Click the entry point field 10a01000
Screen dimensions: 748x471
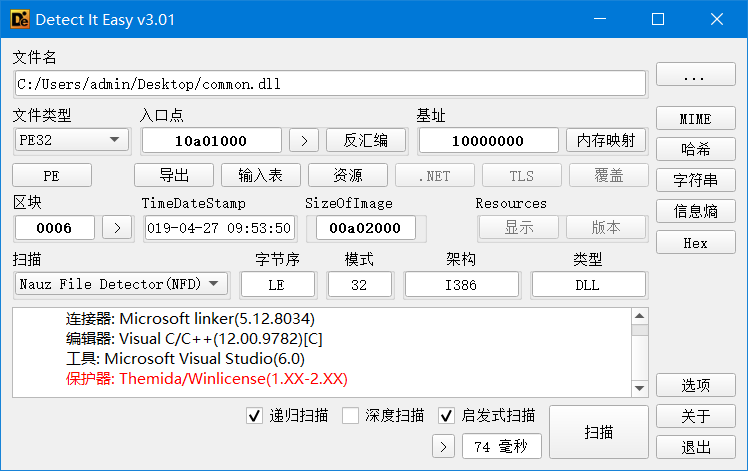point(211,140)
